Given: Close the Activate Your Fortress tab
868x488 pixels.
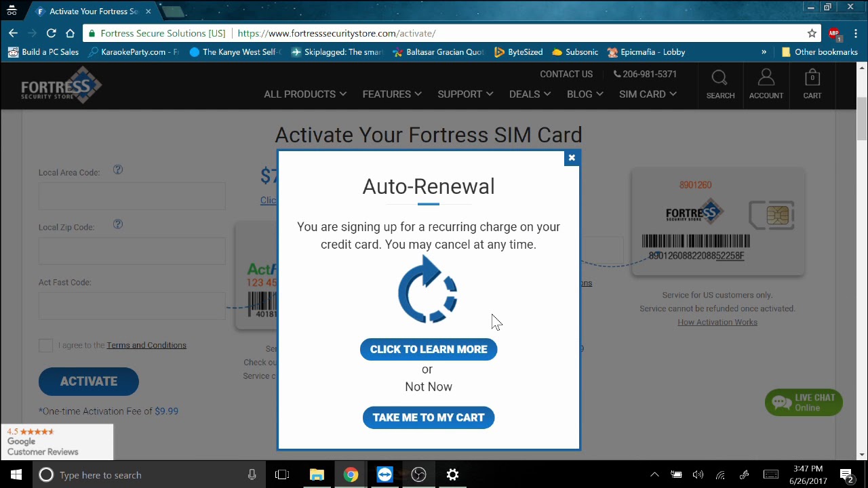Looking at the screenshot, I should point(148,12).
